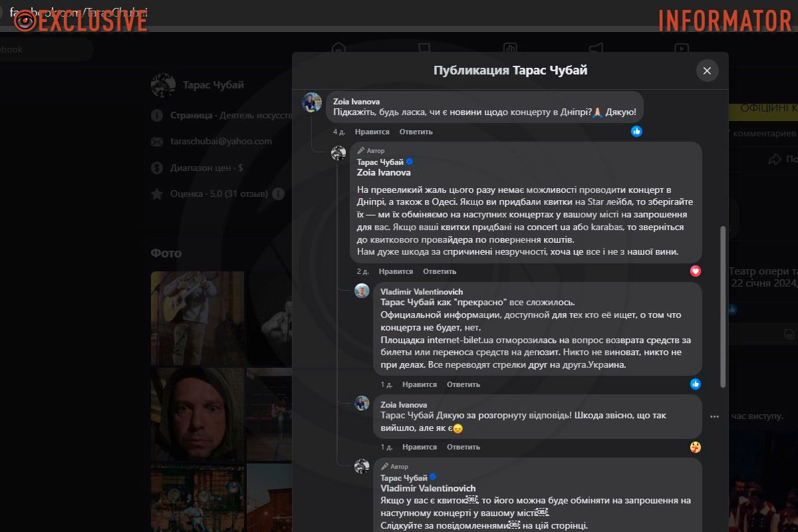Open the three-dots menu beside Zoia's reply
The image size is (798, 532).
714,417
